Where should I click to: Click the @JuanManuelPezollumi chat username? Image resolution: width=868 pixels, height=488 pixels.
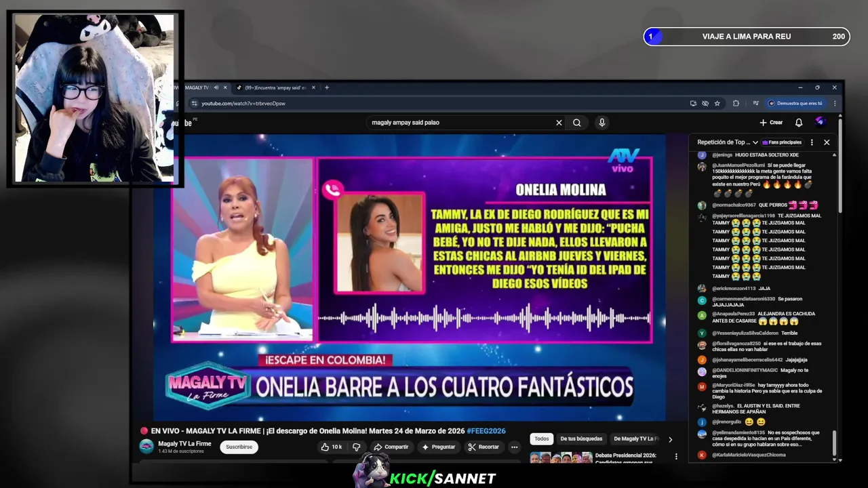click(738, 165)
